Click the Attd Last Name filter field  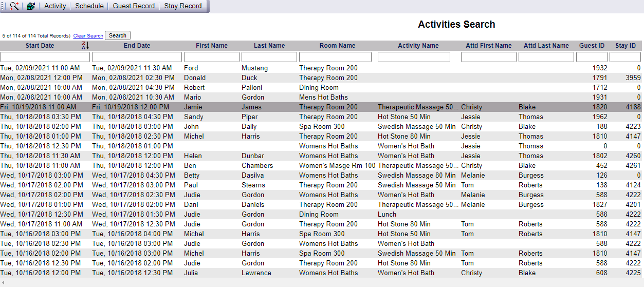[x=546, y=57]
